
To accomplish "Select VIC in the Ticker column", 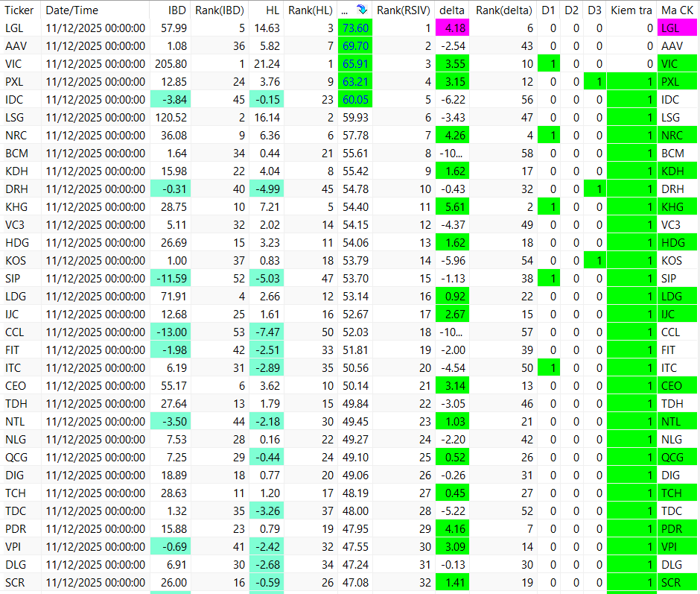I will tap(13, 64).
